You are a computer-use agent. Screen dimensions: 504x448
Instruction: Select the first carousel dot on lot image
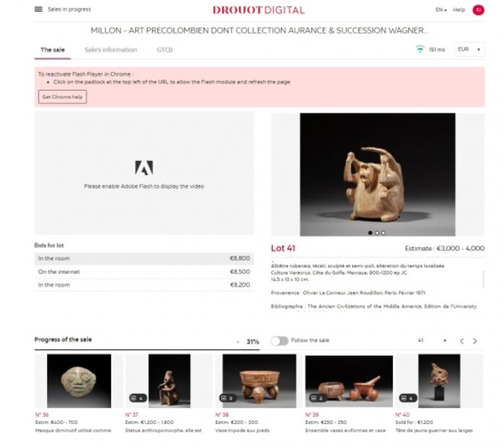click(x=370, y=233)
